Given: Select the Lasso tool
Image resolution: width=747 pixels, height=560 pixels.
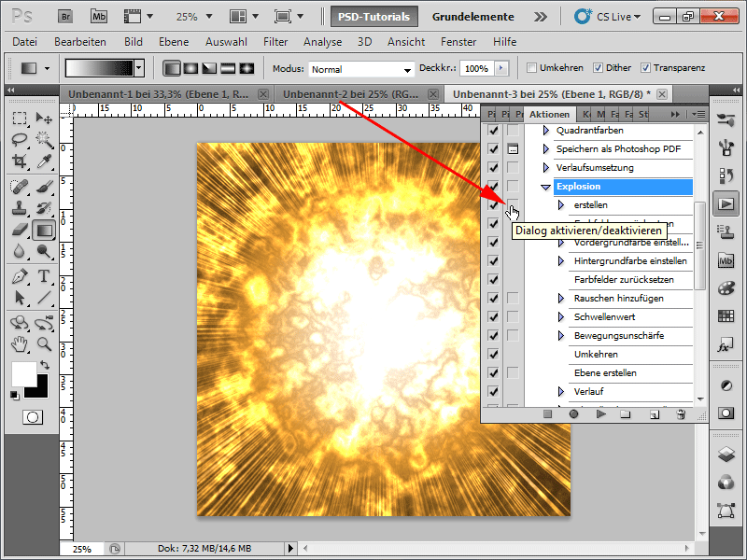Looking at the screenshot, I should pos(20,139).
